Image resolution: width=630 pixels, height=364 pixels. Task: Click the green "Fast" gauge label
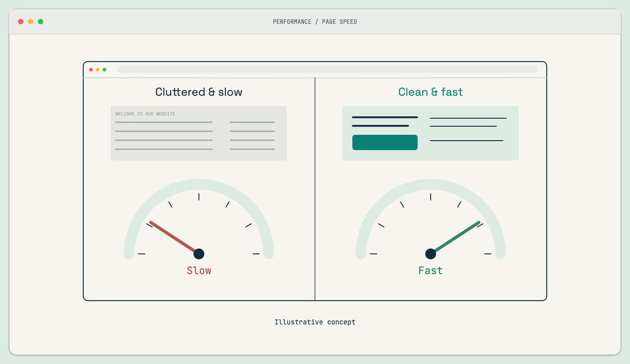[x=431, y=271]
